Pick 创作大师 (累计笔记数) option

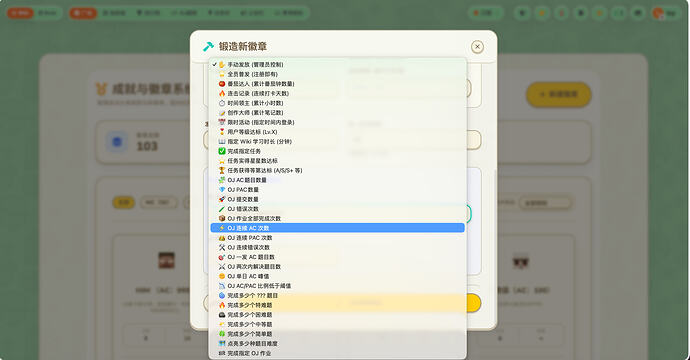point(338,113)
